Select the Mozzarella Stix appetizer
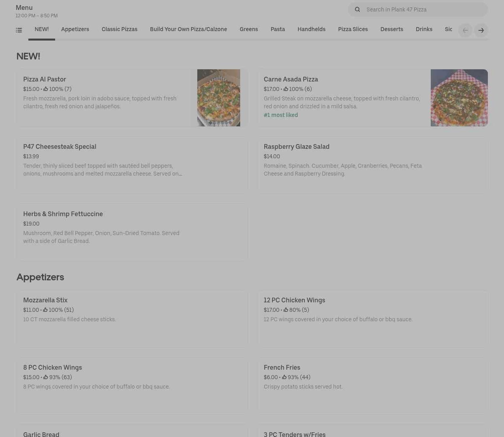Screen dimensions: 504x437 pos(132,319)
